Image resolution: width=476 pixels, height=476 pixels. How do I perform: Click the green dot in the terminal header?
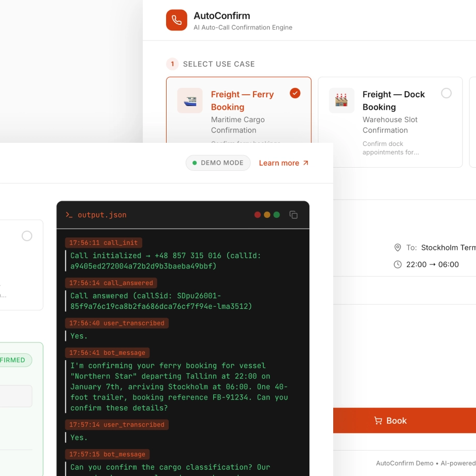click(277, 215)
